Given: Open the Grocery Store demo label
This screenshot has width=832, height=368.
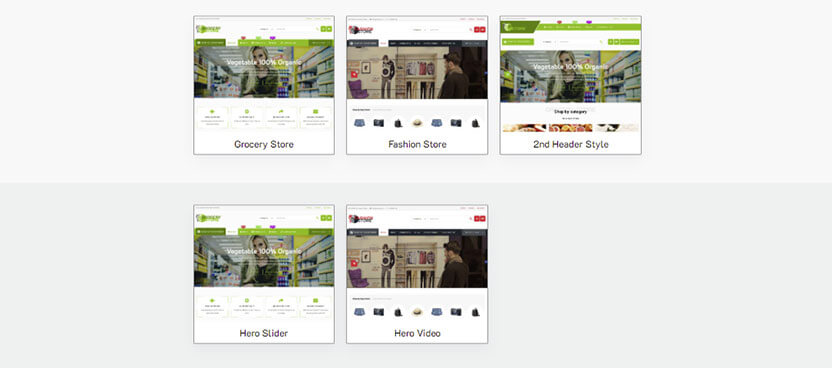Looking at the screenshot, I should coord(264,144).
